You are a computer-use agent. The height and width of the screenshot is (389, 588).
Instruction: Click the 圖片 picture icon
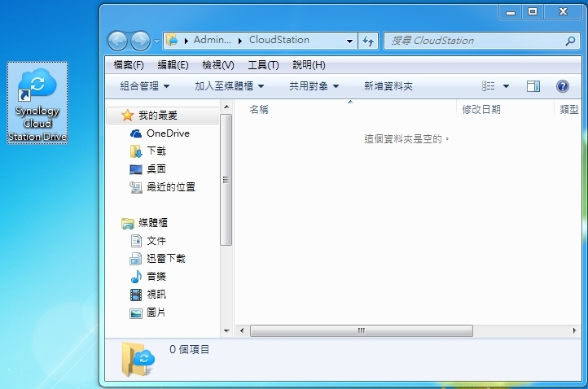(136, 313)
